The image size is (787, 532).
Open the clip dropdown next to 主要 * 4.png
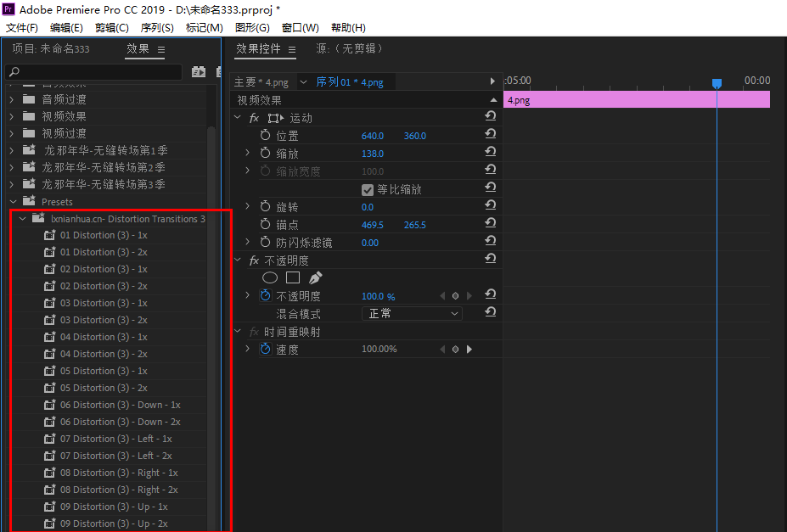[303, 81]
